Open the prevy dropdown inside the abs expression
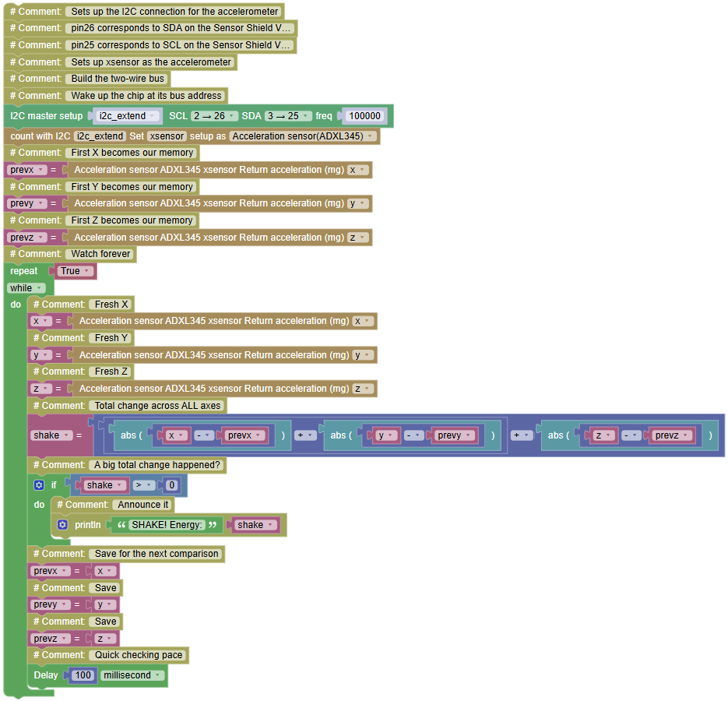 (x=455, y=435)
